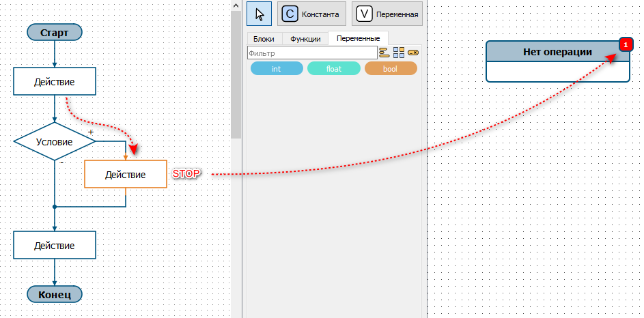Image resolution: width=644 pixels, height=318 pixels.
Task: Click the scroll-up arrow of the scrollbar
Action: click(236, 5)
